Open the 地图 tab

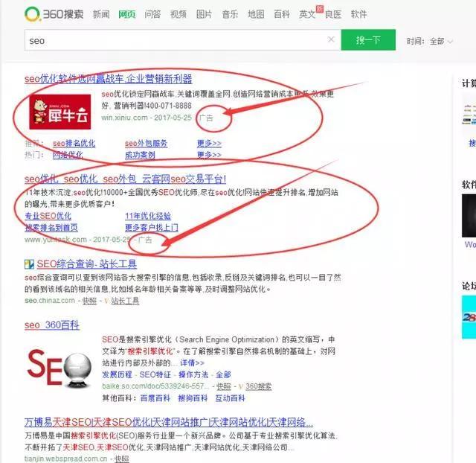click(256, 14)
